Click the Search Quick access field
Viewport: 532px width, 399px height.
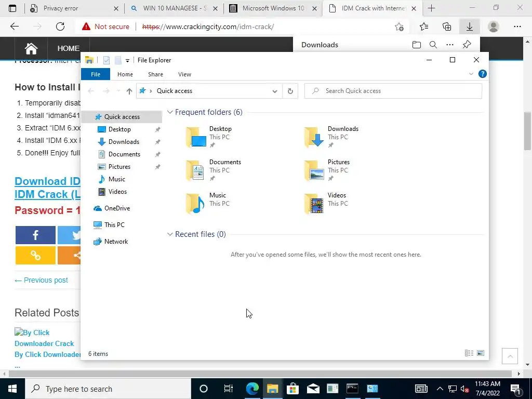pos(393,91)
